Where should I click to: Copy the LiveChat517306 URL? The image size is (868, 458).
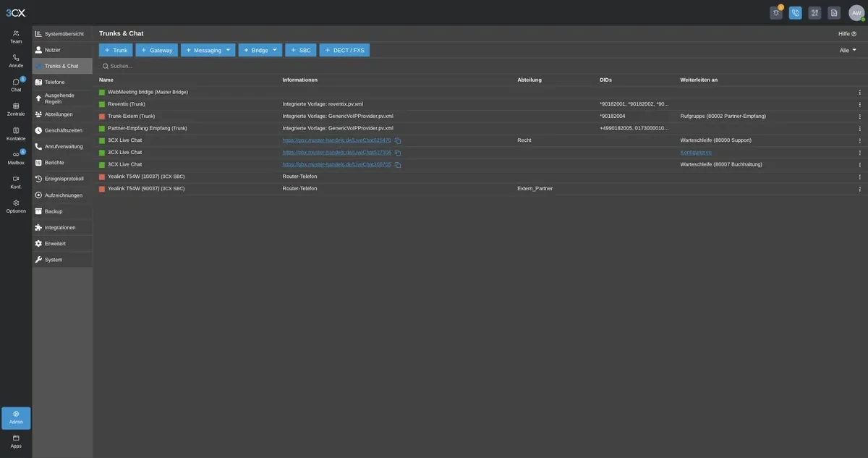(x=398, y=153)
